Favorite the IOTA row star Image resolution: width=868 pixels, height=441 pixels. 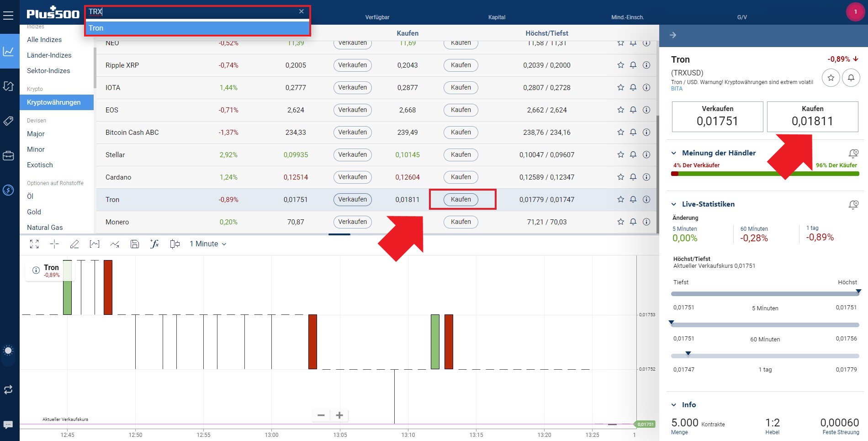pyautogui.click(x=620, y=88)
